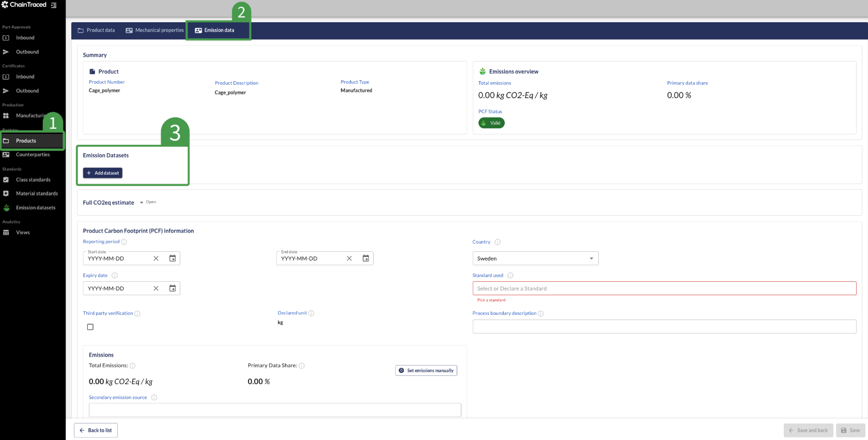Clear the End date field
This screenshot has width=868, height=440.
[x=349, y=259]
